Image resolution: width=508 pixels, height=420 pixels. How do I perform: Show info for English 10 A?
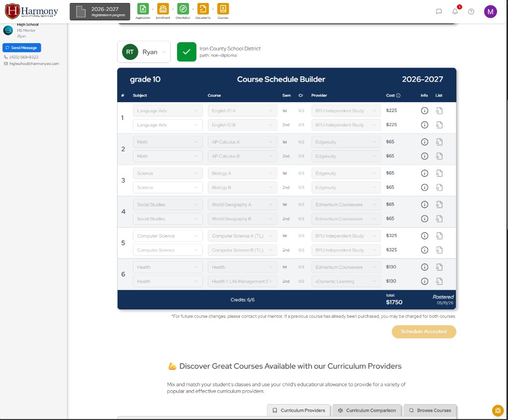pyautogui.click(x=425, y=111)
